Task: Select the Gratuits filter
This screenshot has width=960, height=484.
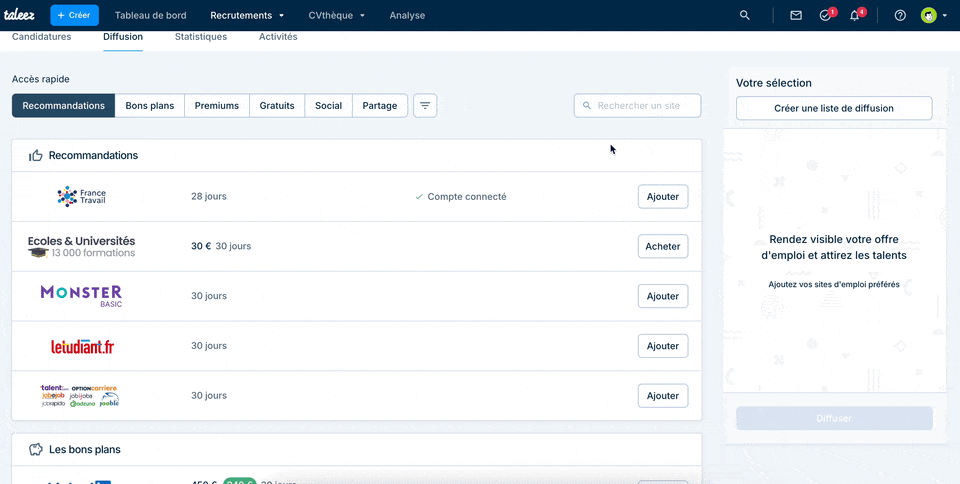Action: 277,105
